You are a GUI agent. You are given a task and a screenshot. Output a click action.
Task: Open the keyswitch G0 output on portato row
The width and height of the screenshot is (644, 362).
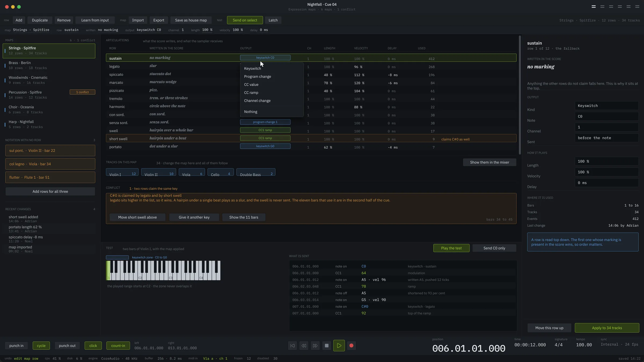[x=265, y=146]
